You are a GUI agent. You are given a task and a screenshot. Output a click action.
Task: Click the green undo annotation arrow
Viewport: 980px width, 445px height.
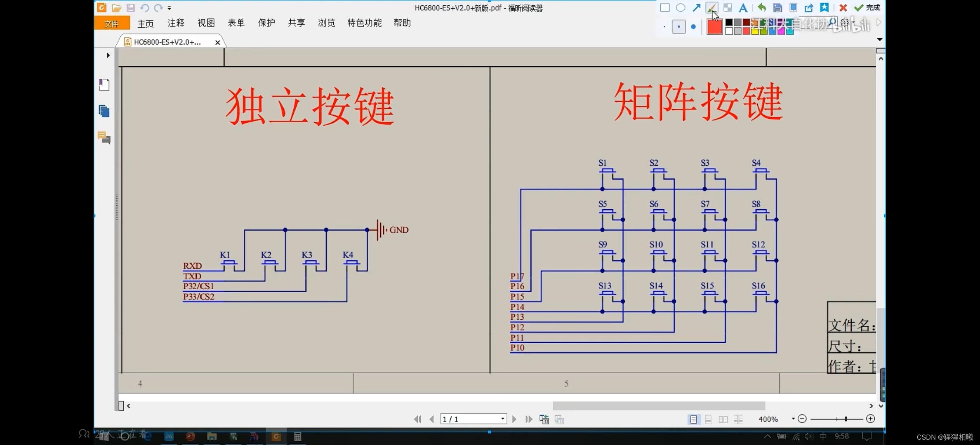(761, 7)
